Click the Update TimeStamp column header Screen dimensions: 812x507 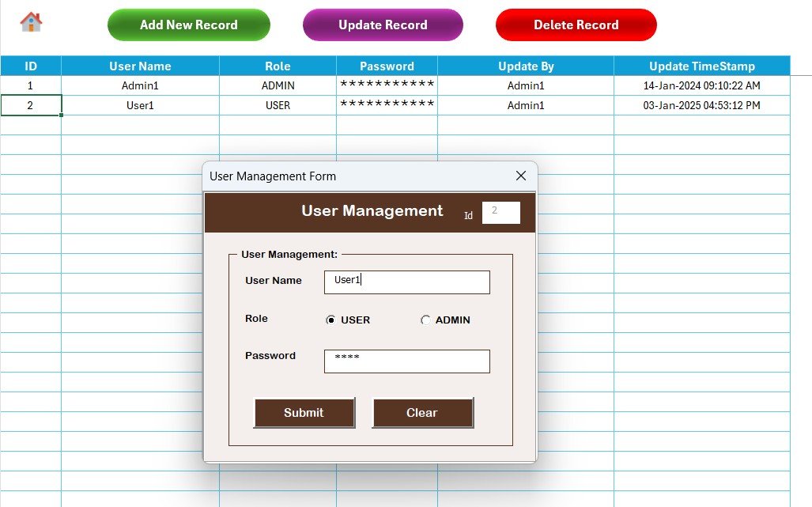[x=701, y=66]
